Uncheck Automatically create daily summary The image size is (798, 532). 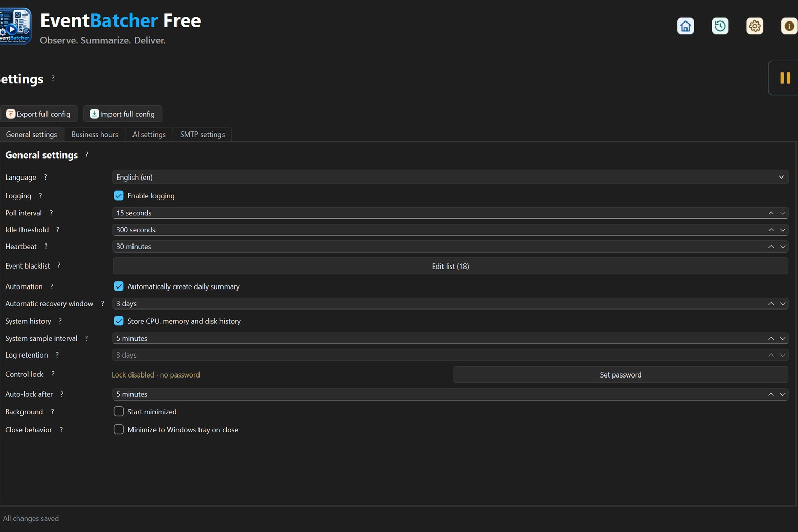[119, 286]
